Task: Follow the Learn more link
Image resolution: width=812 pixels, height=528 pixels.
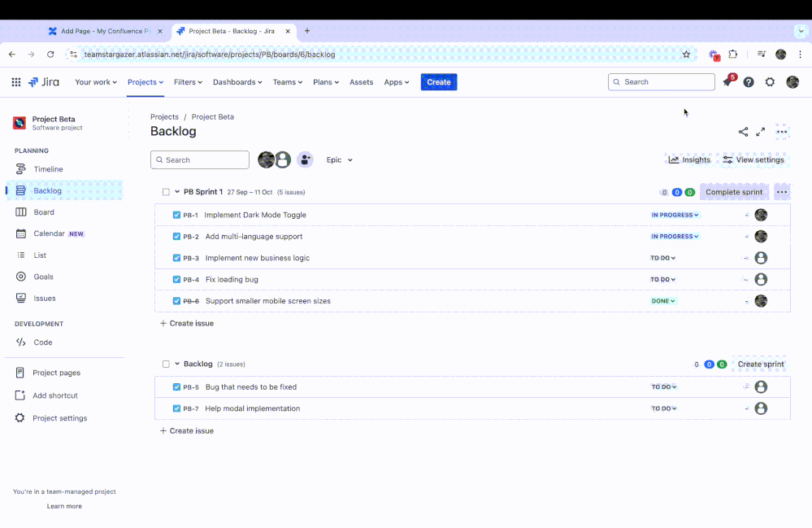Action: [64, 506]
